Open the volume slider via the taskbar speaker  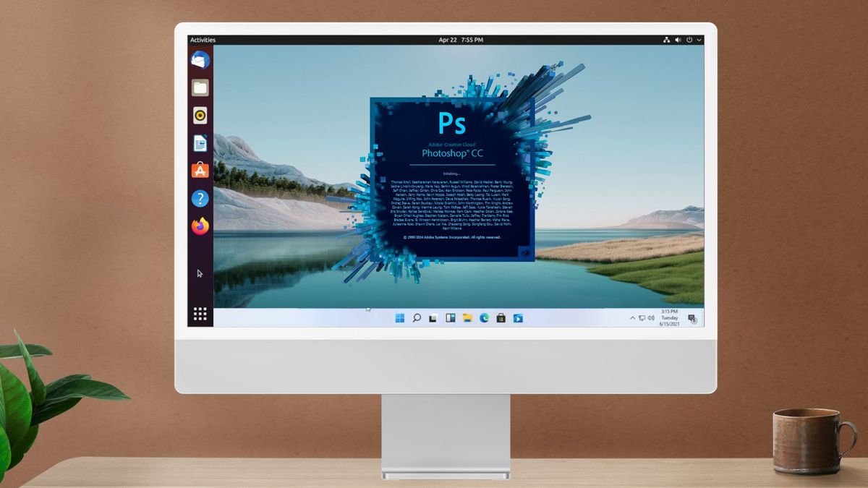point(650,317)
